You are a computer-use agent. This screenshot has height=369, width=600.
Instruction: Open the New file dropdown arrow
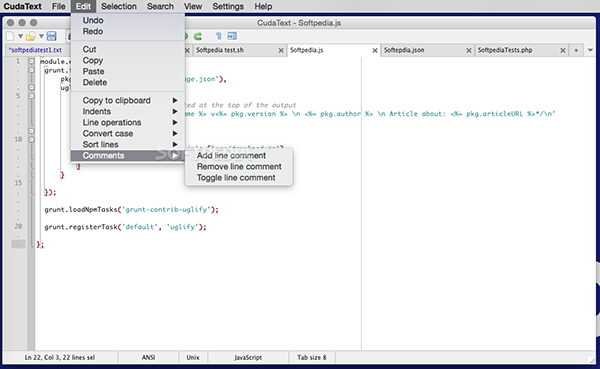20,36
